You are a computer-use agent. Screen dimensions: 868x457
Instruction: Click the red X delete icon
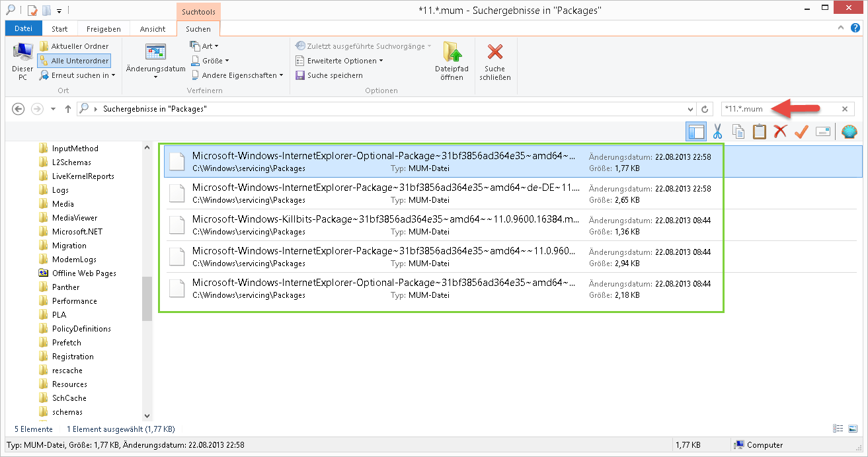[780, 131]
